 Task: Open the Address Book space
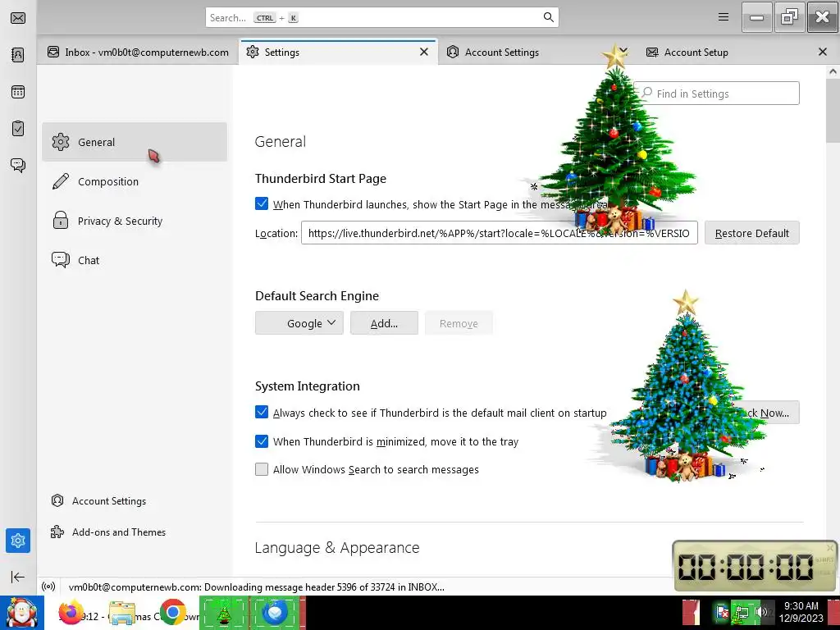(18, 55)
